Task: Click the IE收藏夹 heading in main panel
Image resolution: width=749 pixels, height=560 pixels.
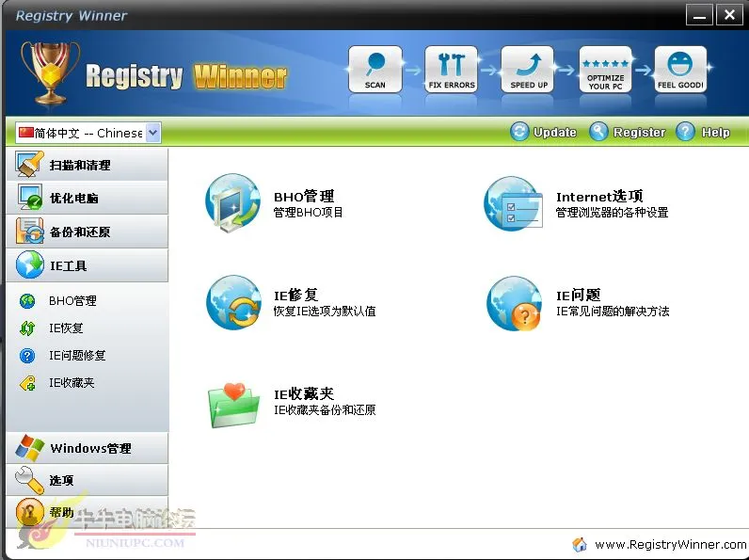Action: 304,393
